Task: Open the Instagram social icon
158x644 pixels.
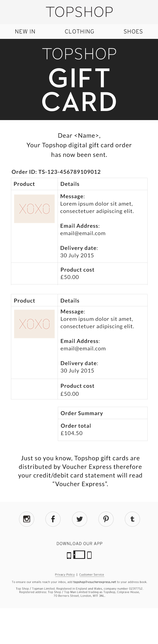Action: pos(27,519)
